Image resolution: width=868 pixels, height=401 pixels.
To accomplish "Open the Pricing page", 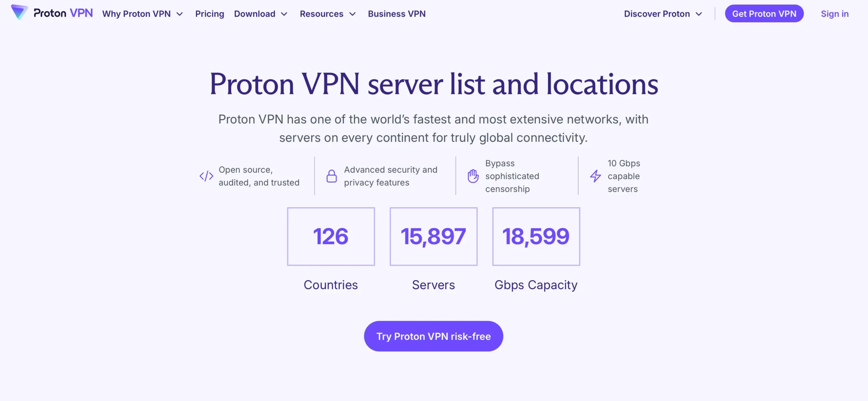I will click(209, 14).
